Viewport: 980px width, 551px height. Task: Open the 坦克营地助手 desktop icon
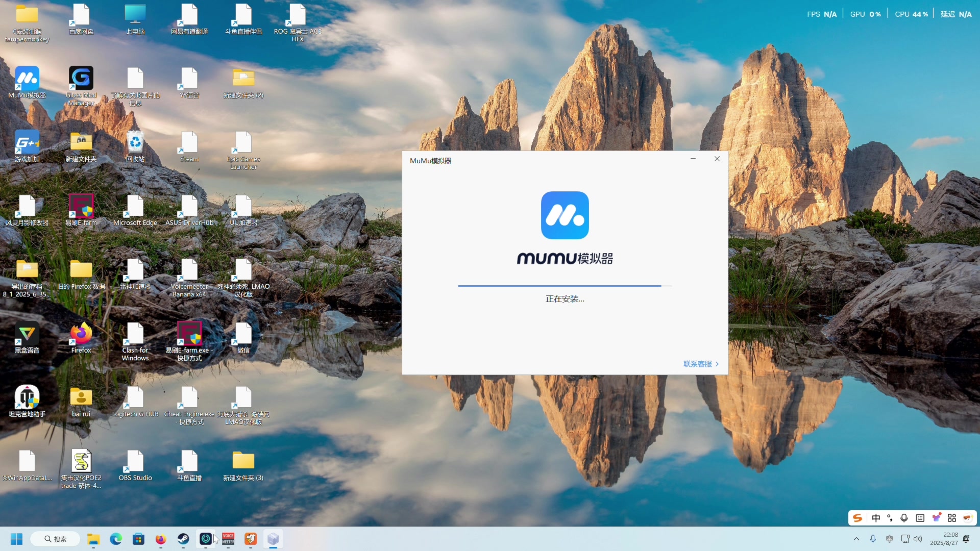[27, 402]
